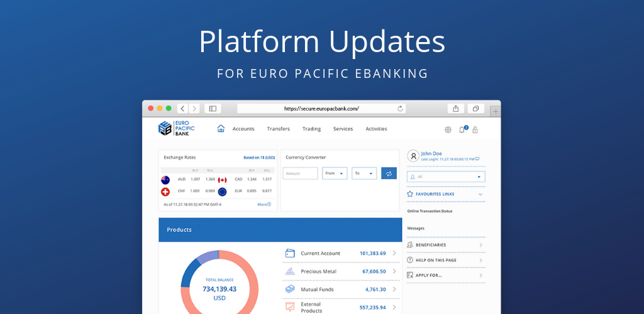
Task: Open the To currency dropdown
Action: pyautogui.click(x=364, y=173)
